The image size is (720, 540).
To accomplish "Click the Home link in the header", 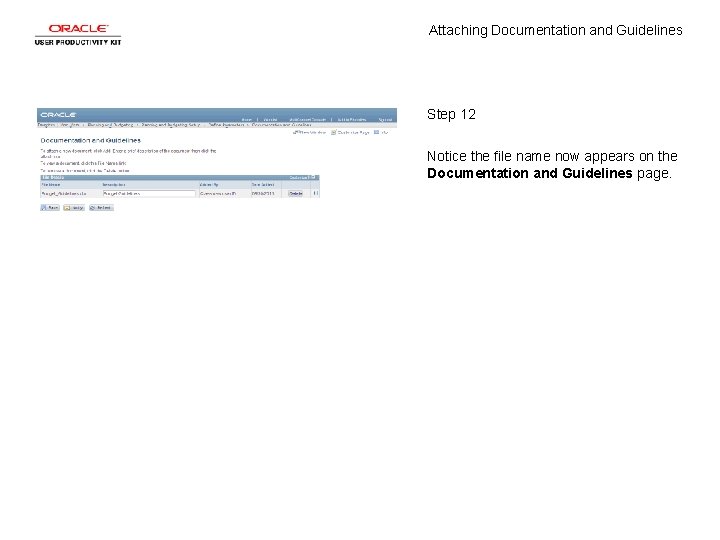I will pos(247,119).
